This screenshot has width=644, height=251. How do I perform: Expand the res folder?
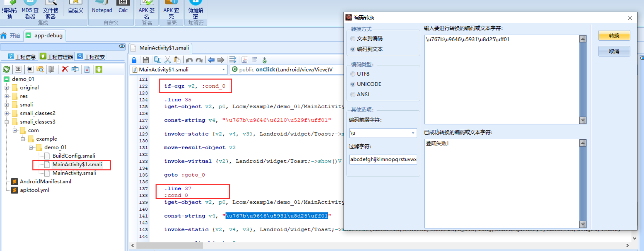6,96
